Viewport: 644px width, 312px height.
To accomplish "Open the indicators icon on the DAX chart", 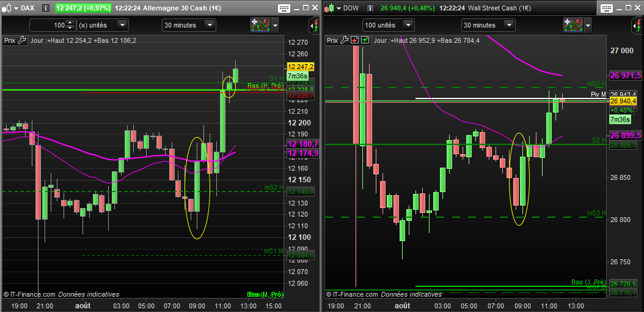I will [260, 25].
